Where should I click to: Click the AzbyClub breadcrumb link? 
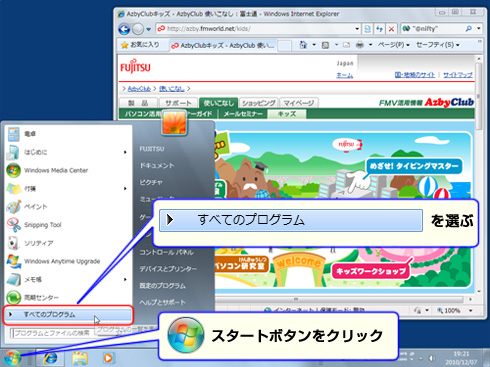tap(139, 89)
